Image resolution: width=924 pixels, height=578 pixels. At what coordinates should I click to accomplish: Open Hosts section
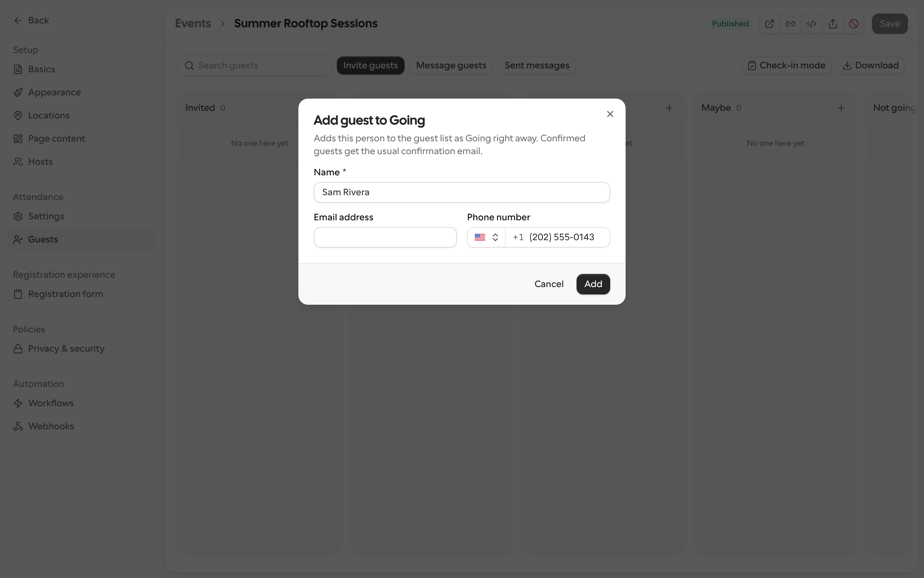click(82, 162)
